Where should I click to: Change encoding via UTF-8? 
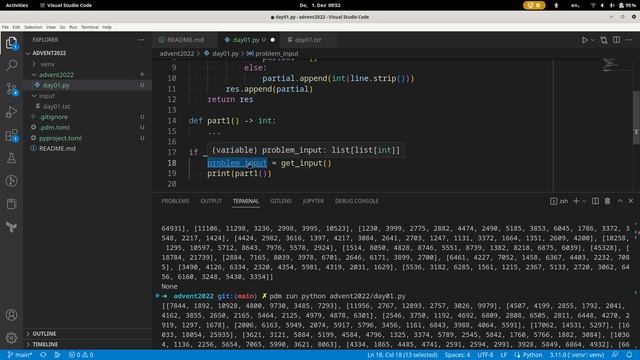click(485, 355)
